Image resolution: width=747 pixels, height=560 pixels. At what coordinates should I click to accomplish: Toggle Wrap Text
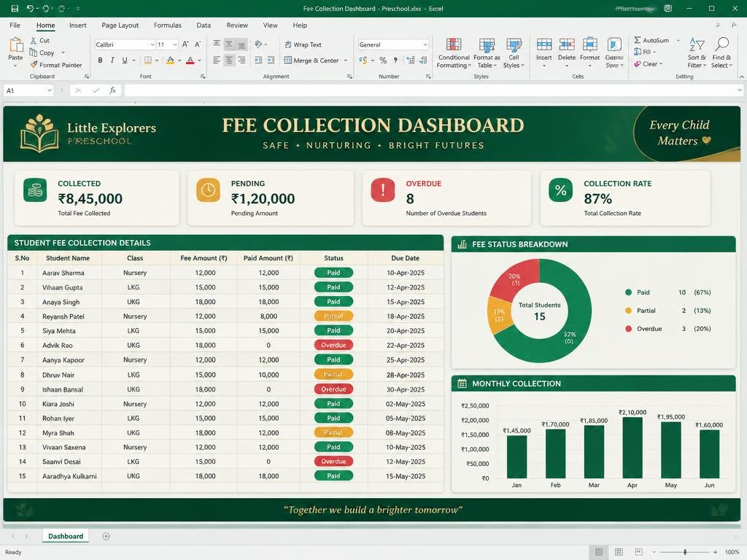pos(303,44)
